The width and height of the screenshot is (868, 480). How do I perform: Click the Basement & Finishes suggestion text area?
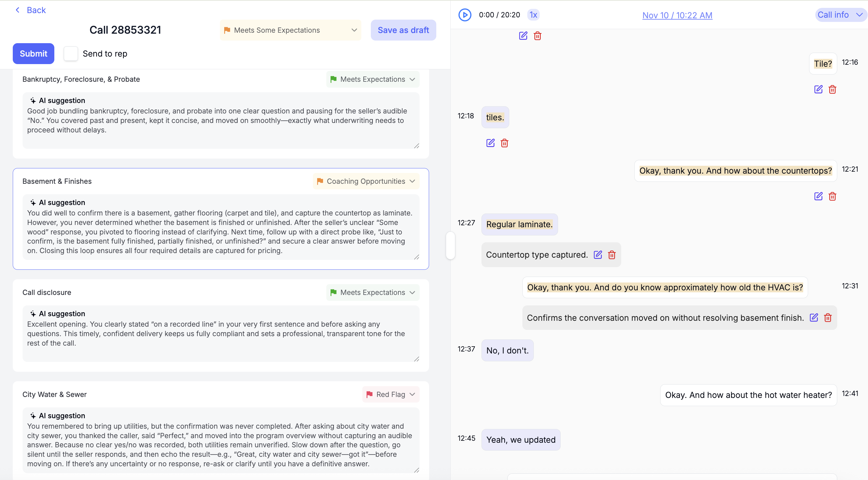click(221, 231)
